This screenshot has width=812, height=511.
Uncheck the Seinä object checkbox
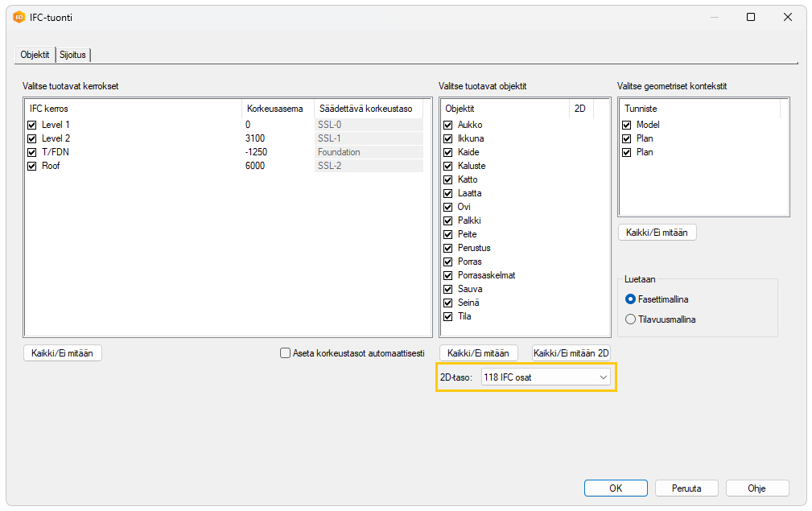click(448, 303)
